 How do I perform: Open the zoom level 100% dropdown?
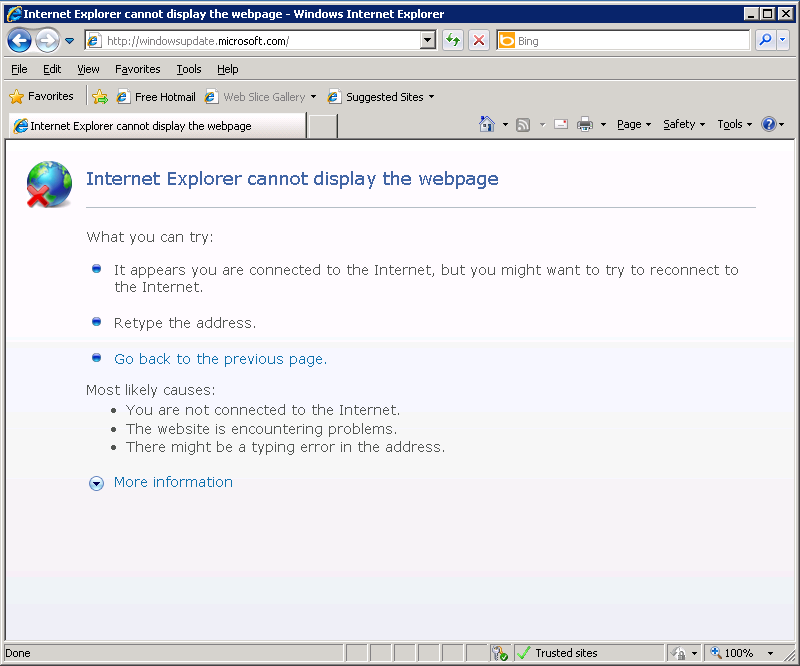[x=770, y=653]
